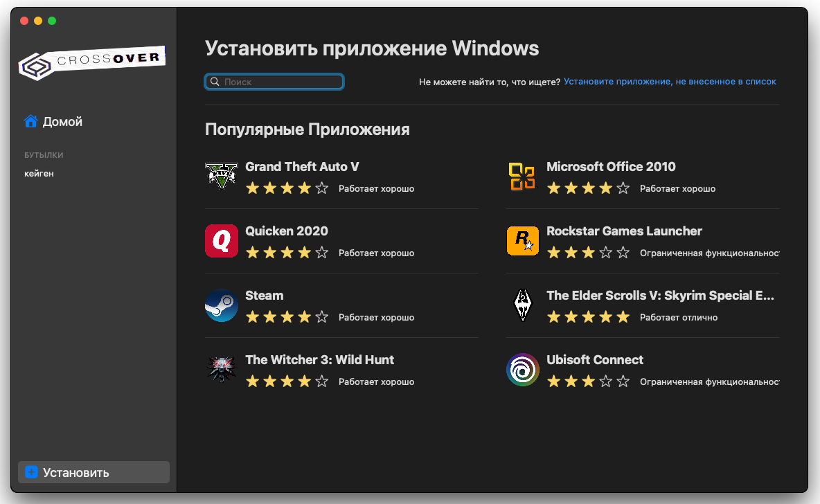Go to Домой in the sidebar
Viewport: 820px width, 504px height.
point(62,122)
